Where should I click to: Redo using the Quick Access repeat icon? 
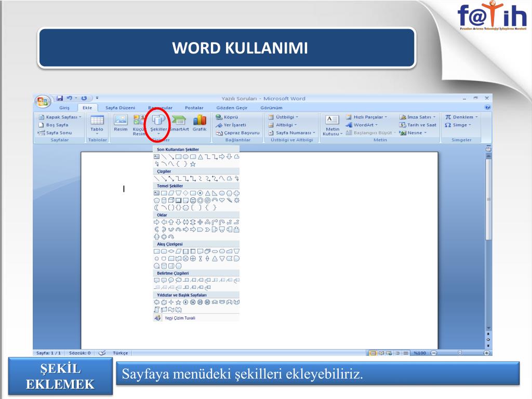(84, 98)
